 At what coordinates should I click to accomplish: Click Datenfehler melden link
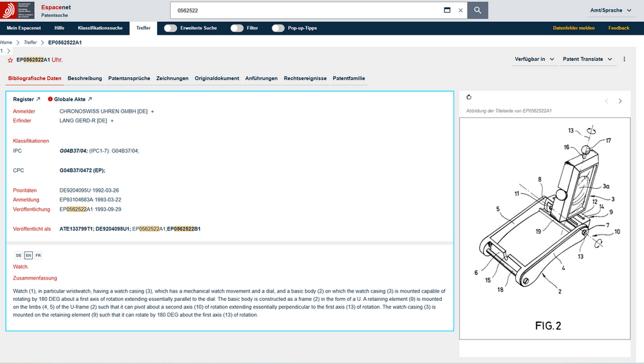[573, 28]
